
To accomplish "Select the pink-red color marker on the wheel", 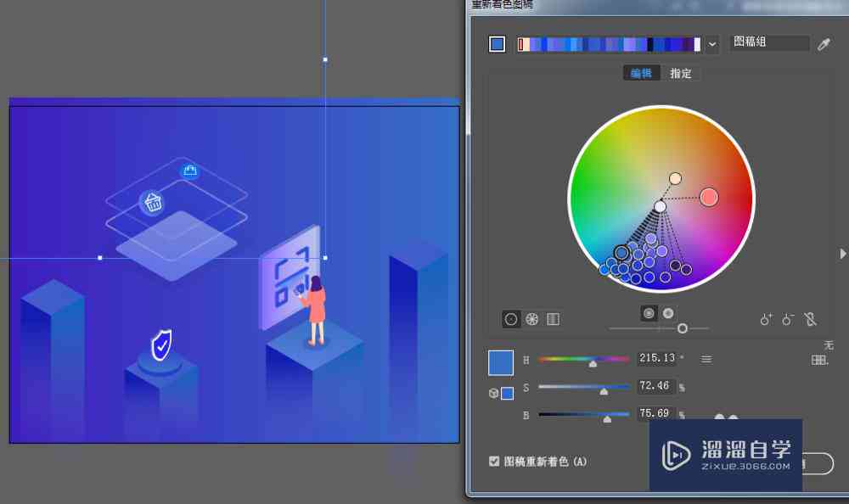I will coord(709,197).
